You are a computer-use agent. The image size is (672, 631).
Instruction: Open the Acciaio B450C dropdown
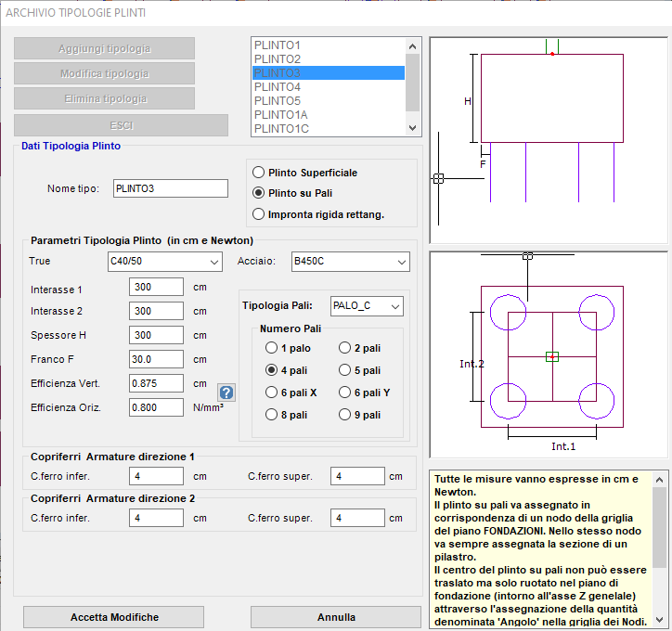(351, 262)
